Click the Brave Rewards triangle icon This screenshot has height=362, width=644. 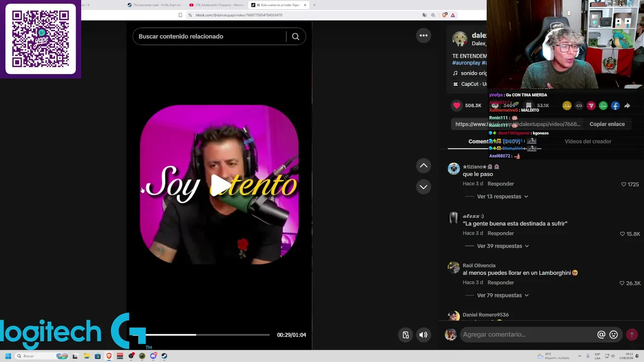click(x=453, y=15)
